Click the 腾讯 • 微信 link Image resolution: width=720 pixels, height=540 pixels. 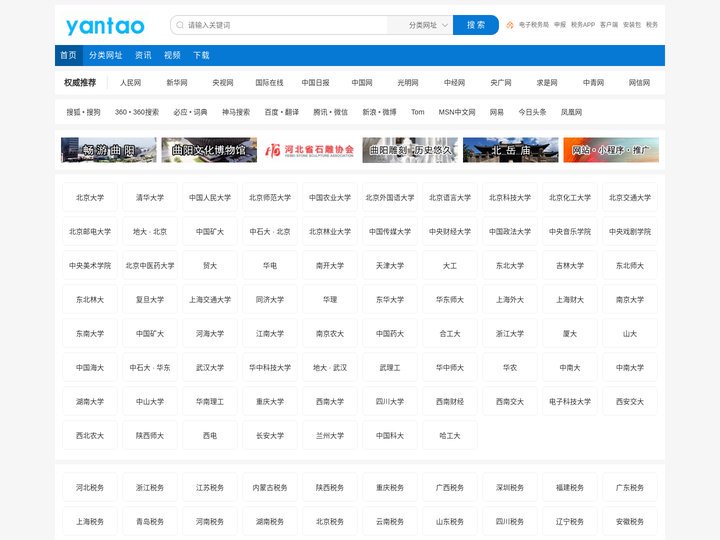click(x=330, y=112)
